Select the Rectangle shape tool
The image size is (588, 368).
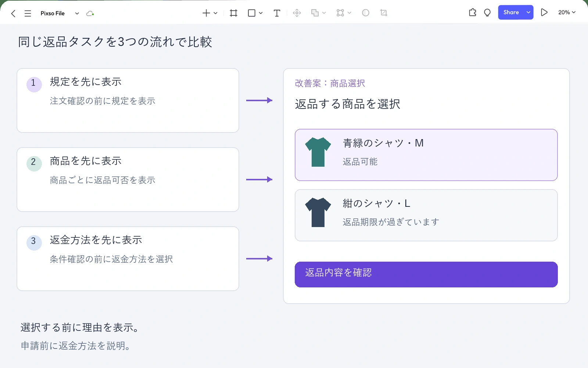tap(252, 13)
